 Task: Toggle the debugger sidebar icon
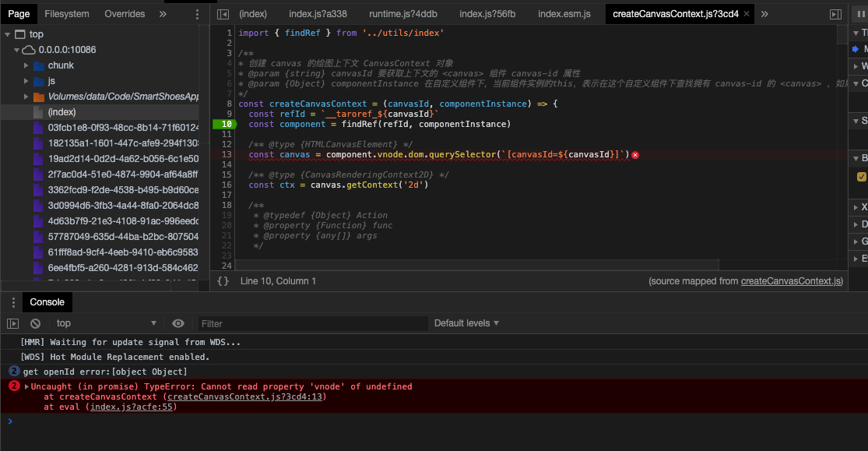[836, 14]
